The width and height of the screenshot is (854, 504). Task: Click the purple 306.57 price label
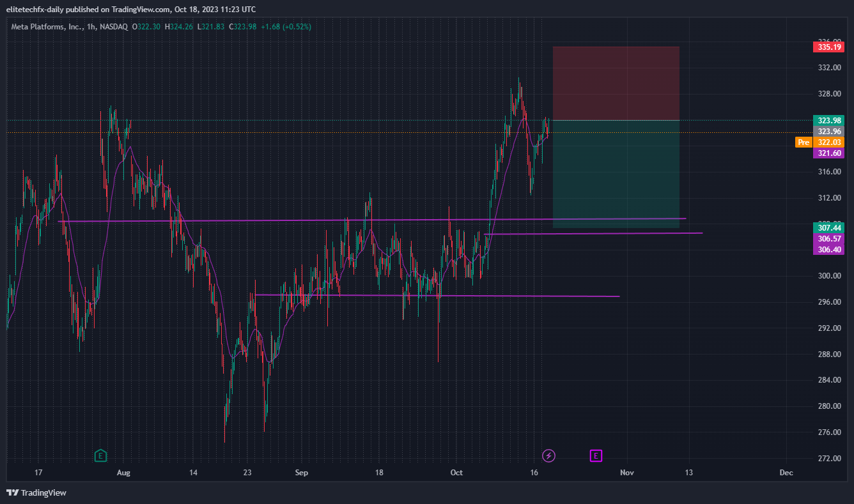coord(828,238)
